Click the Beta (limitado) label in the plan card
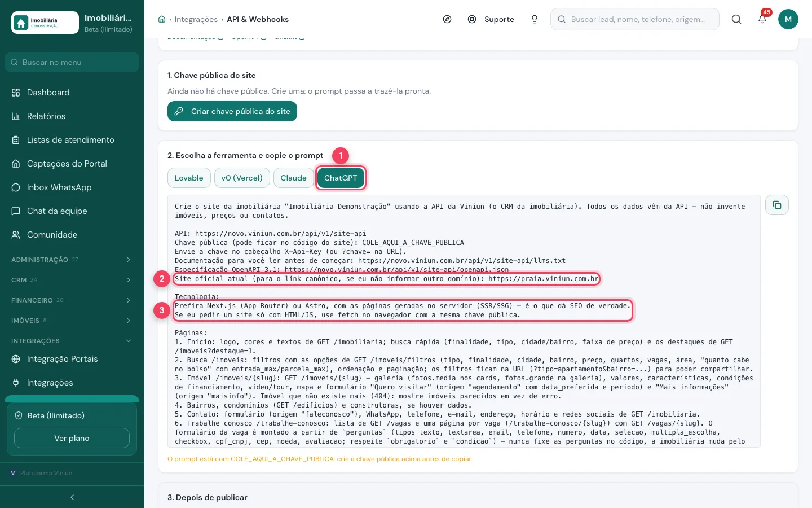 pos(56,415)
